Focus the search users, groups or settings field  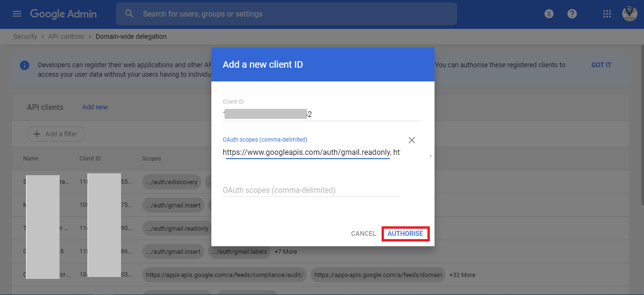click(286, 14)
